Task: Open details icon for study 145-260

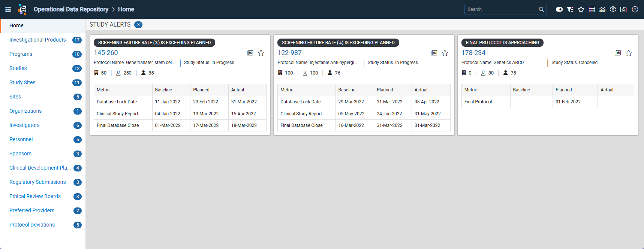Action: coord(250,53)
